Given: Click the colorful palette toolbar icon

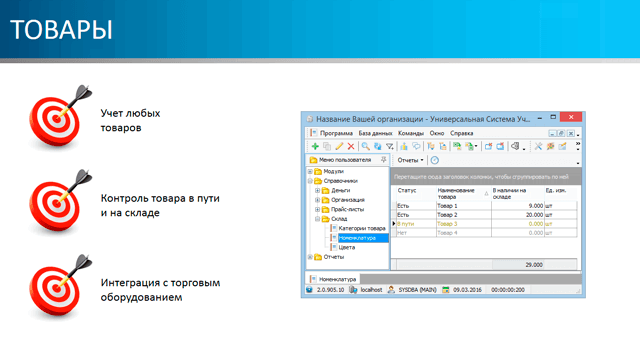Looking at the screenshot, I should pyautogui.click(x=550, y=146).
